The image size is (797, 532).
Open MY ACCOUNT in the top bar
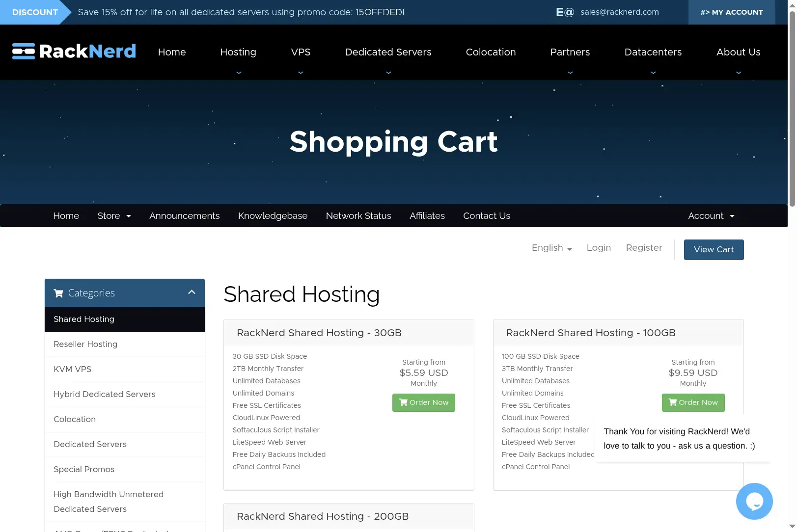pos(732,12)
